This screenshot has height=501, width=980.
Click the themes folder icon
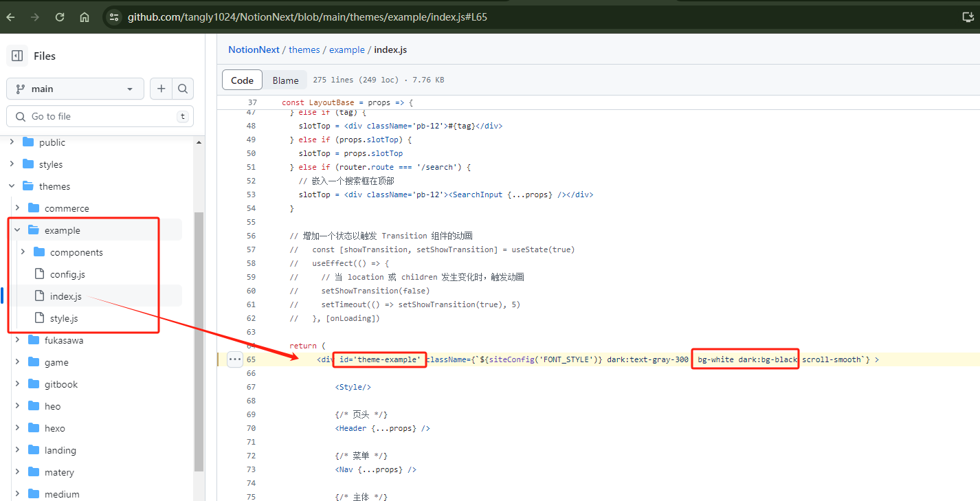point(28,186)
